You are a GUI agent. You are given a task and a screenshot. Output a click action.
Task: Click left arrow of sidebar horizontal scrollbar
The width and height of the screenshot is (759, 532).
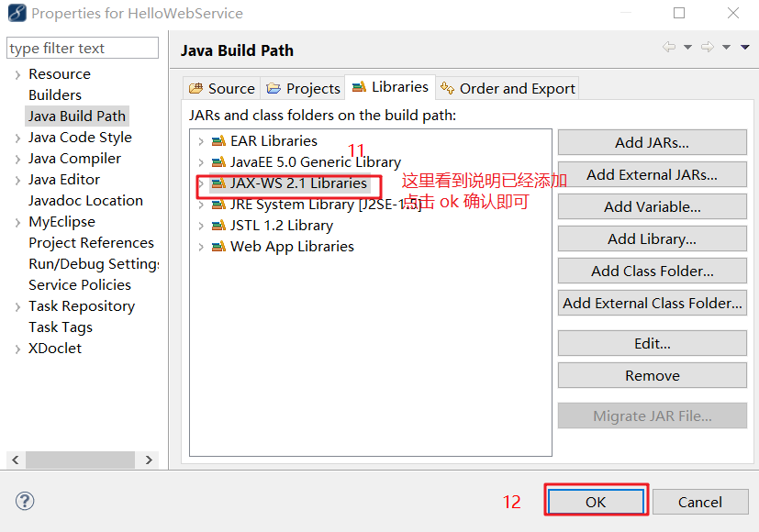click(x=16, y=460)
